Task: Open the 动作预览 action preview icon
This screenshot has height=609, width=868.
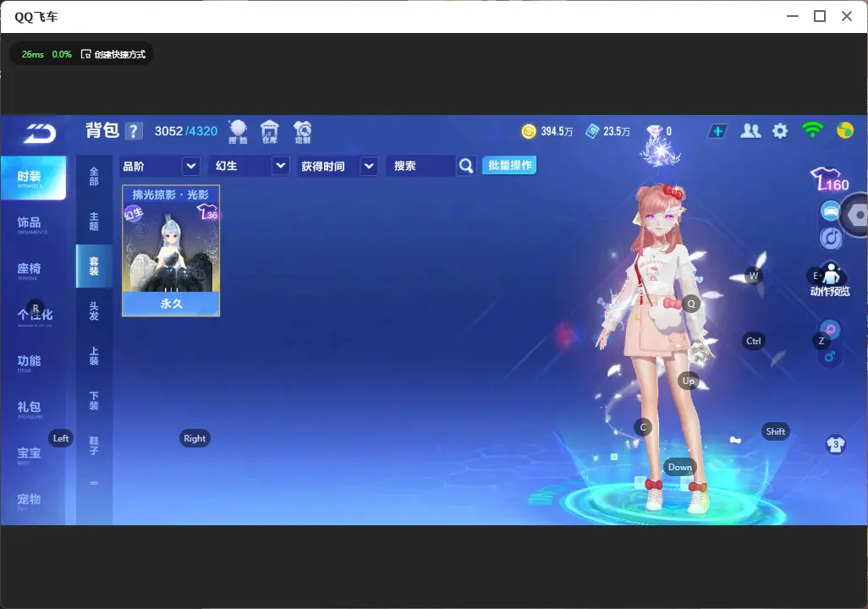Action: 830,280
